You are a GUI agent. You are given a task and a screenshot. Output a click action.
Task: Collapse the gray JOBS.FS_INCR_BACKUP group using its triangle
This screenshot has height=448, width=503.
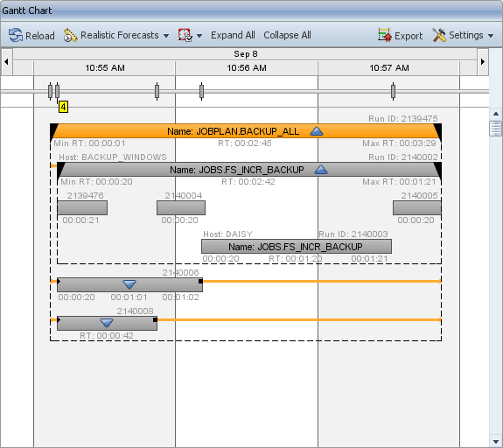point(321,170)
